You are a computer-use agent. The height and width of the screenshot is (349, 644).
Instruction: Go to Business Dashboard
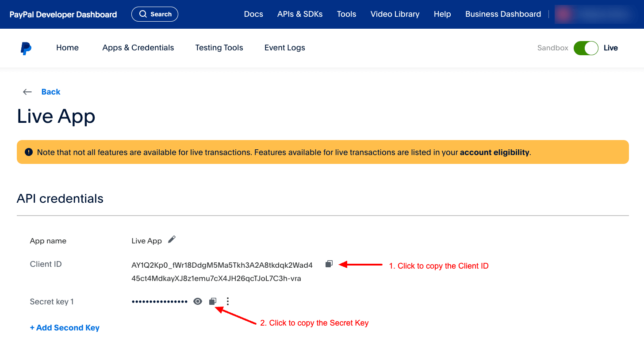pos(503,14)
